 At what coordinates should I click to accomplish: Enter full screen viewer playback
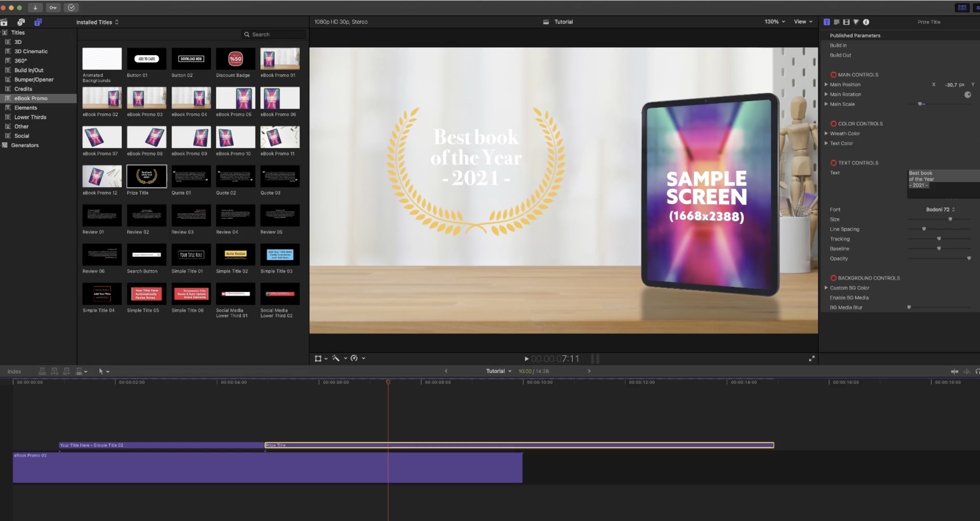click(x=812, y=359)
